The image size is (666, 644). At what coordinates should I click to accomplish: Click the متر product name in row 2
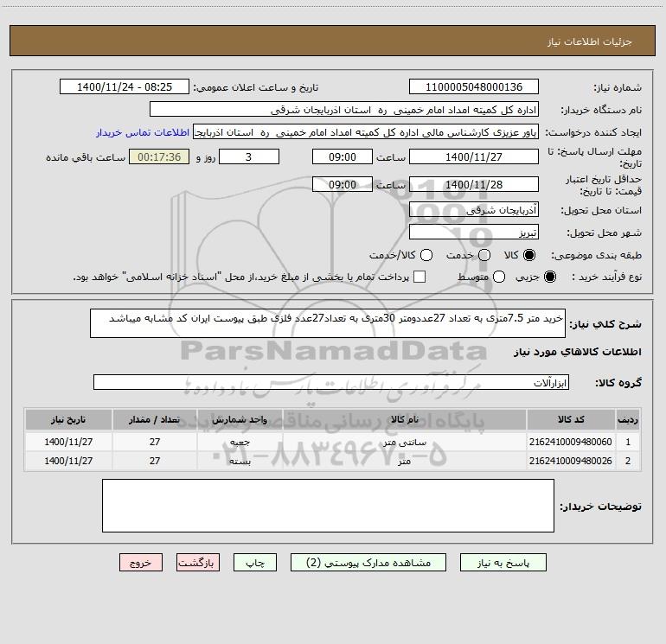coord(405,461)
